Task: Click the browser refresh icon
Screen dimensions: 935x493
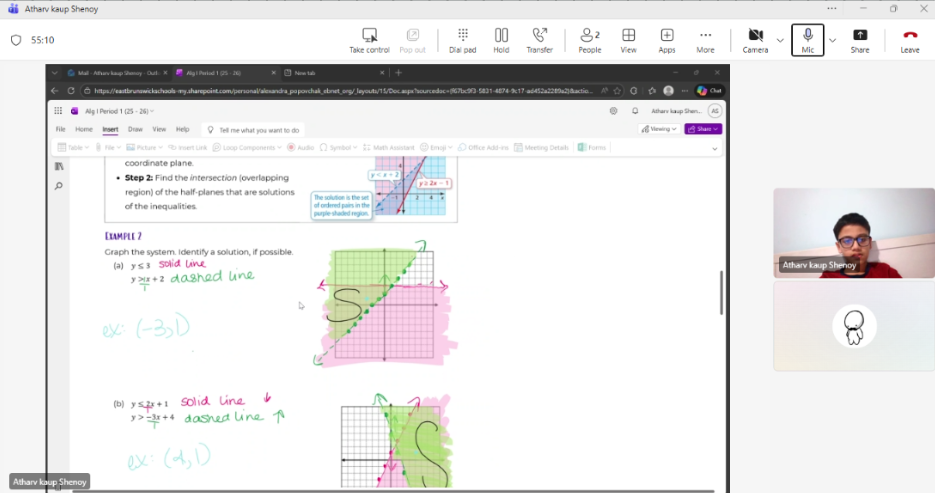Action: click(70, 91)
